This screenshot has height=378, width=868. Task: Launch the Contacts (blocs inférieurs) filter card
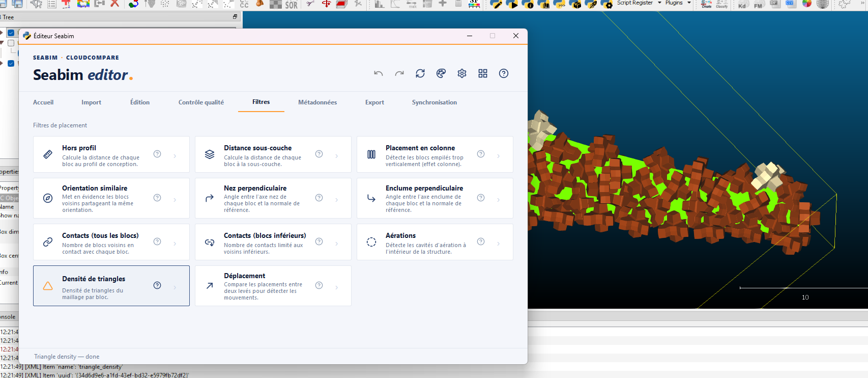coord(273,242)
